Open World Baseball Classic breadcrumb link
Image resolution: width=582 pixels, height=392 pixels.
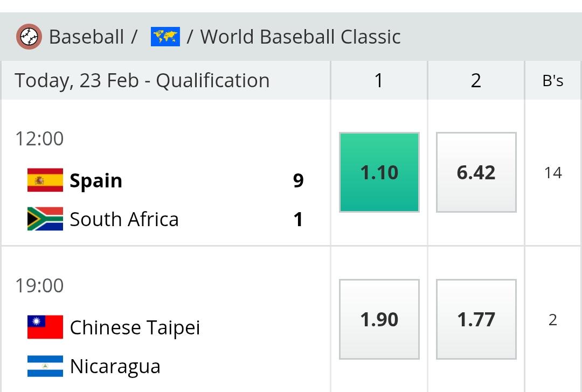301,37
